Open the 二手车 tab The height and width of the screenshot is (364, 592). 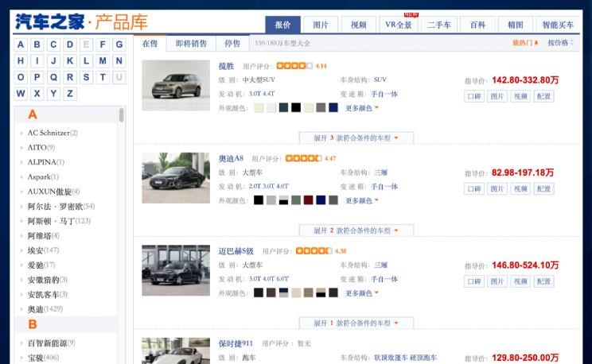(x=438, y=25)
